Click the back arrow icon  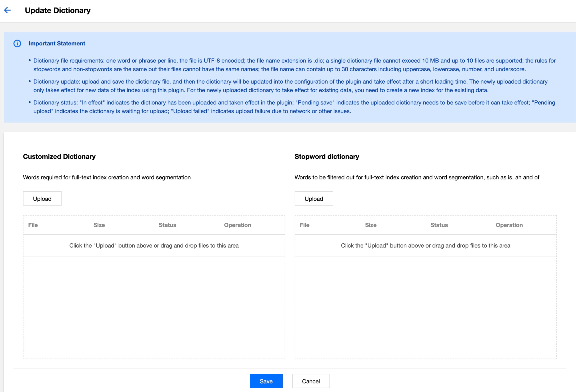tap(7, 10)
